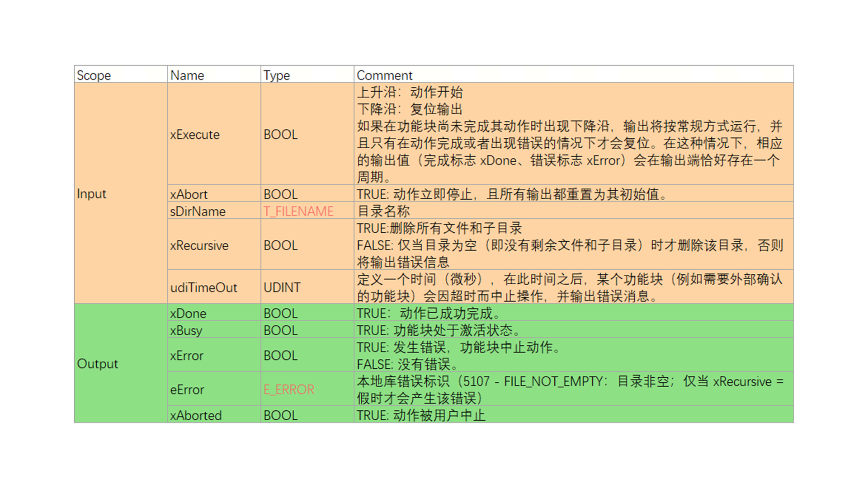Select the xRecursive name cell
The width and height of the screenshot is (868, 488).
pos(199,245)
